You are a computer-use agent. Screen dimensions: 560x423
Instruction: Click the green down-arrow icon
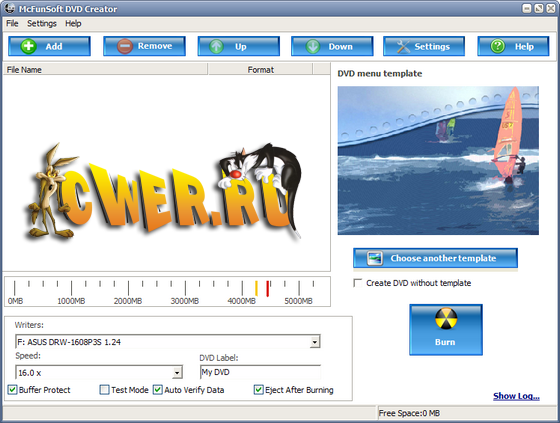[313, 46]
